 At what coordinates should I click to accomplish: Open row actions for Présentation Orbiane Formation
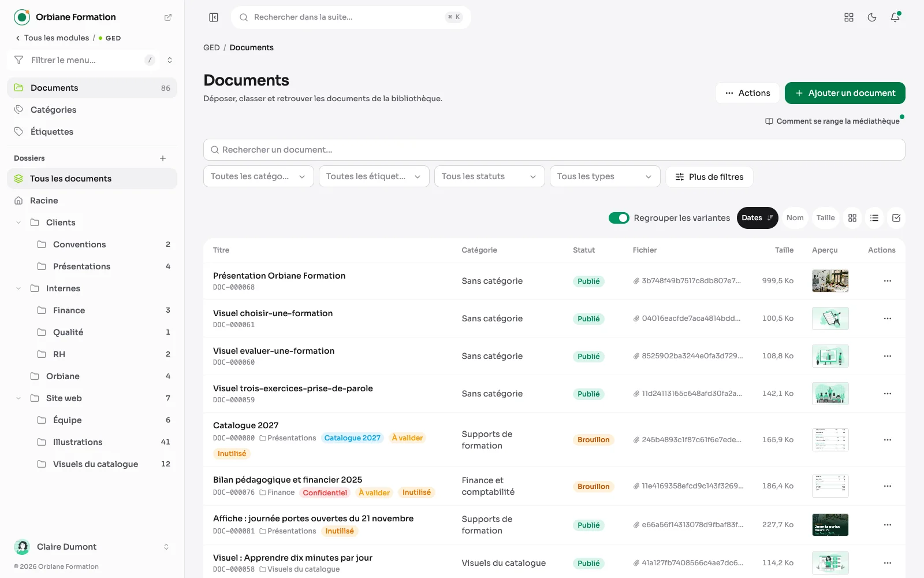tap(888, 281)
